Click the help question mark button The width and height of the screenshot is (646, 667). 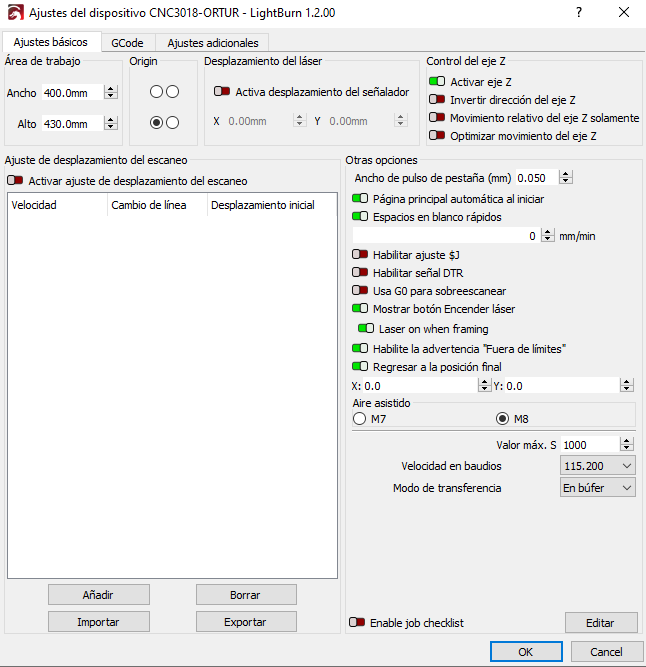pos(579,12)
